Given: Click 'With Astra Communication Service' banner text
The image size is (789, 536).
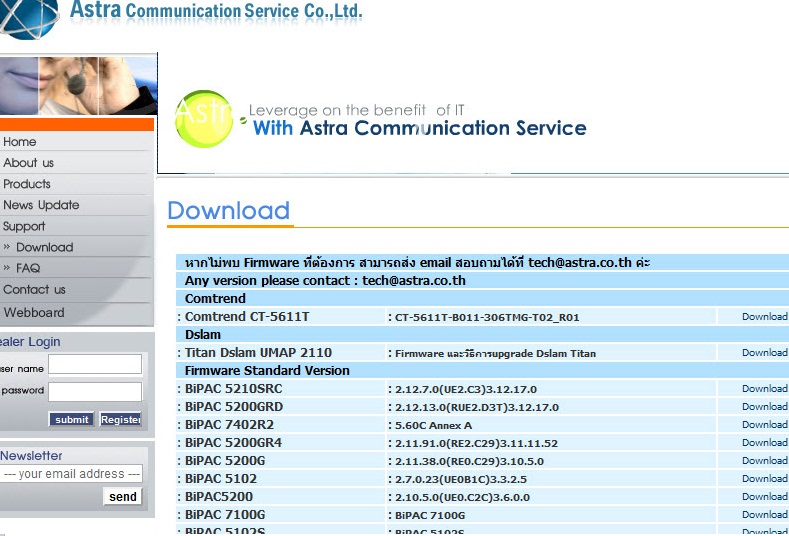Looking at the screenshot, I should click(x=420, y=128).
